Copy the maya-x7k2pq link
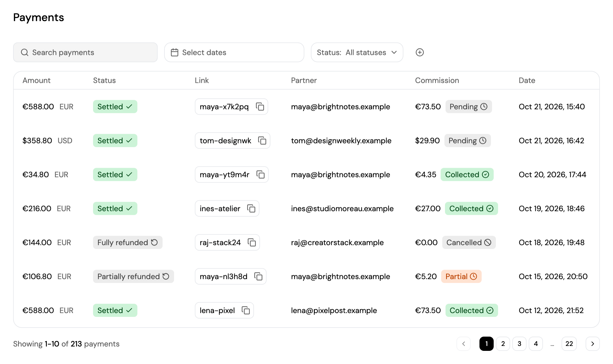This screenshot has width=613, height=364. 260,106
